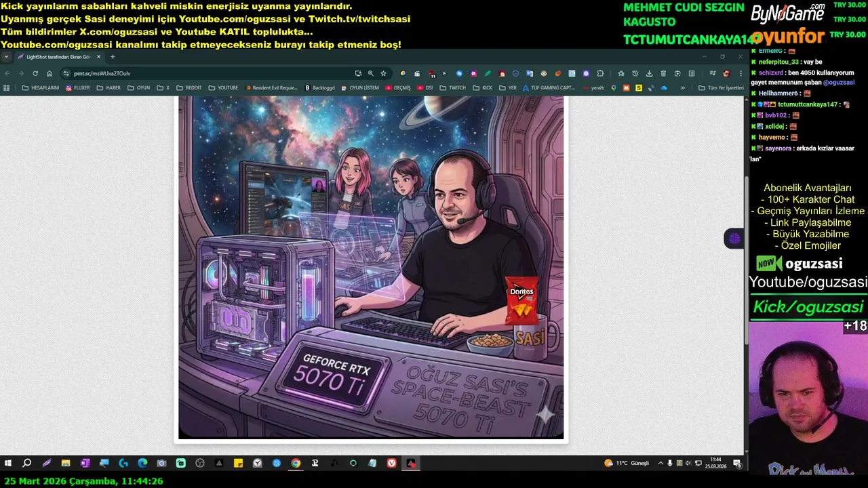Open the REDDIT bookmark folder
Image resolution: width=868 pixels, height=488 pixels.
[189, 87]
